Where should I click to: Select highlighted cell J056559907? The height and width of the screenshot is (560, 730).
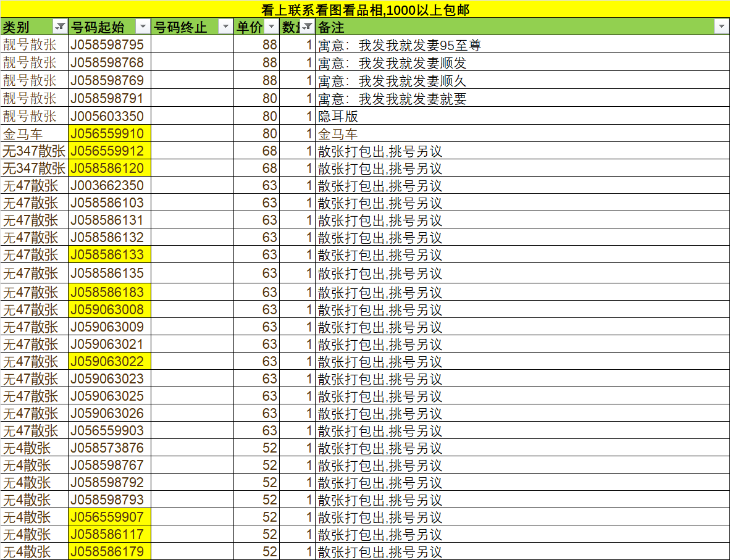[110, 516]
